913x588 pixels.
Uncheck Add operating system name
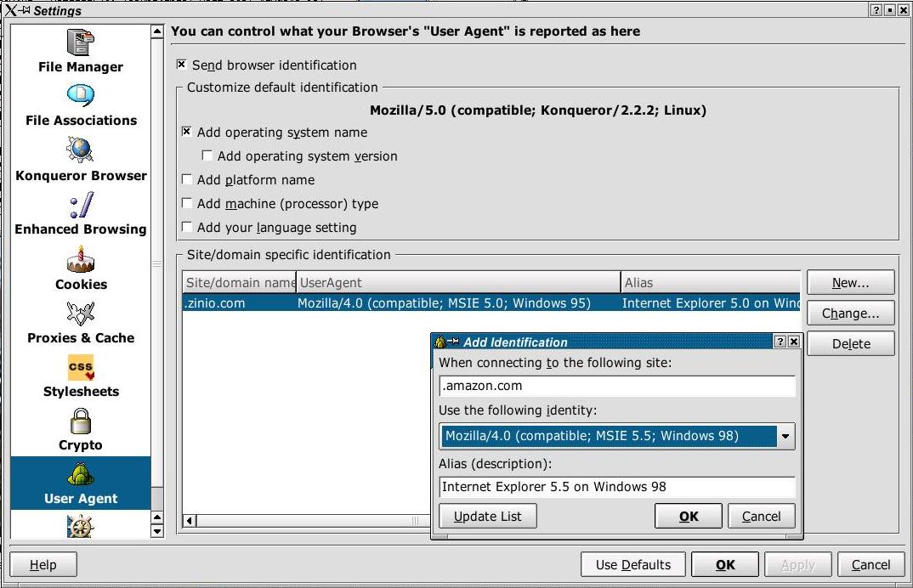click(187, 132)
